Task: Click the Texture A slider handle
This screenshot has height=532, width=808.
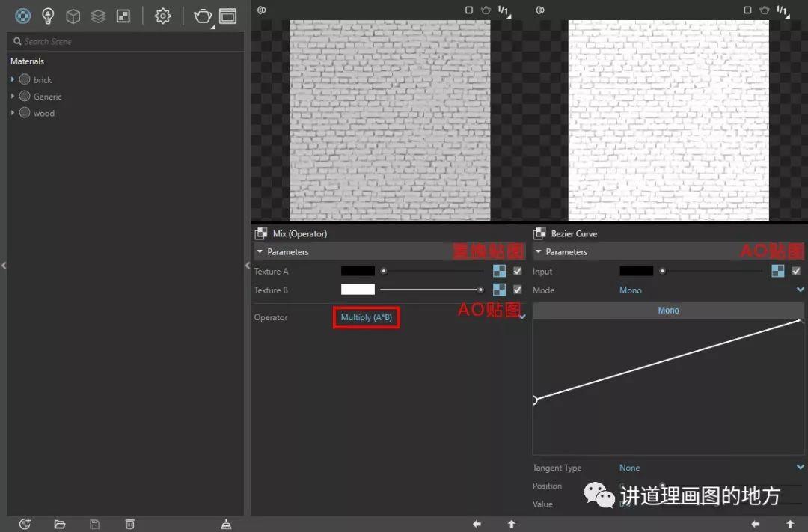Action: pyautogui.click(x=383, y=271)
